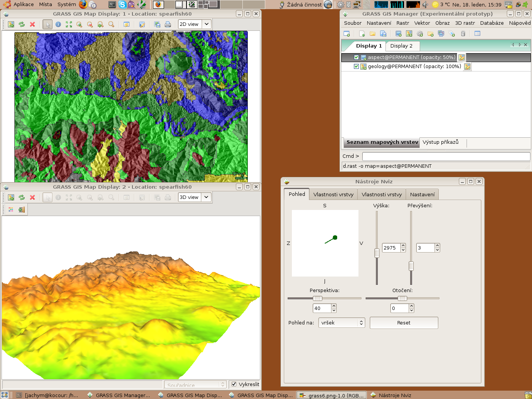Switch to the terminal jachym@kocour taskbar entry
This screenshot has height=399, width=532.
click(48, 395)
